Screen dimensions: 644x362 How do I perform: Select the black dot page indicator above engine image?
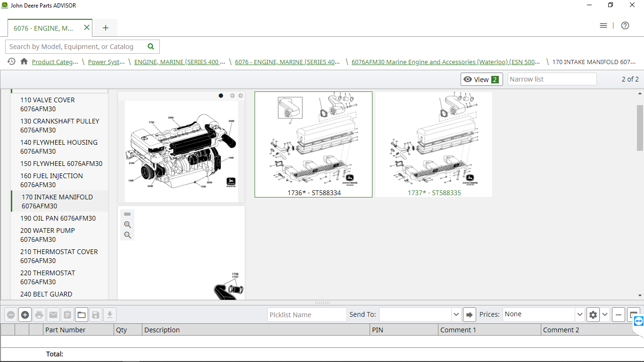221,96
